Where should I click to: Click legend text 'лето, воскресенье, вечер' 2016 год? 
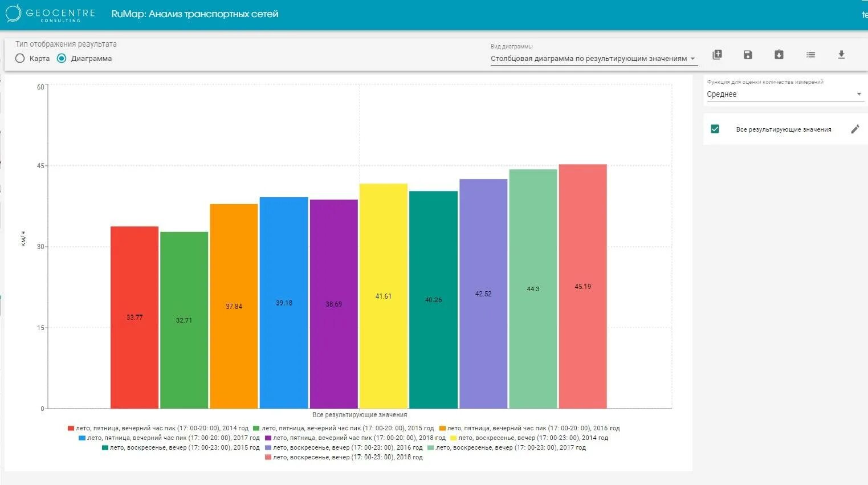pyautogui.click(x=348, y=448)
